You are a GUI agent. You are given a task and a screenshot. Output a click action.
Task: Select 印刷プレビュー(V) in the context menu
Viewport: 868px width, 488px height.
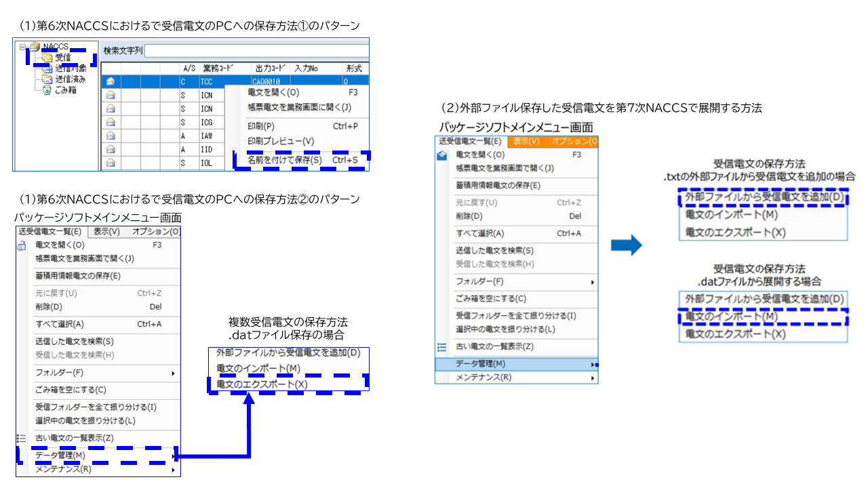[281, 141]
